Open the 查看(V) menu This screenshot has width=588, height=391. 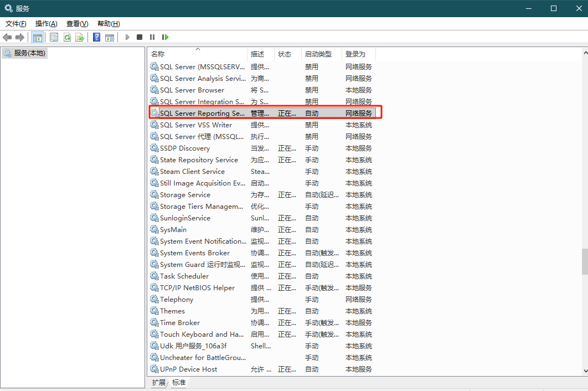pyautogui.click(x=78, y=24)
